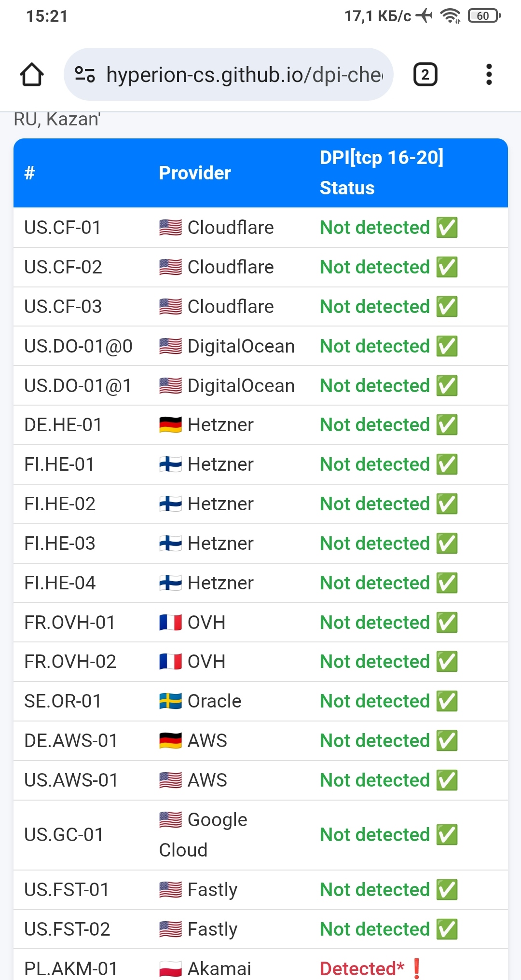Tap the Not detected status for US.FST-02
521x980 pixels.
point(375,929)
